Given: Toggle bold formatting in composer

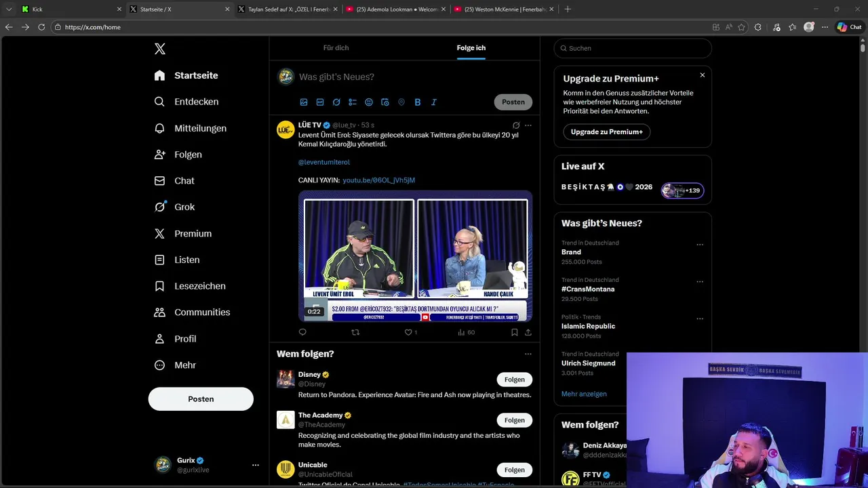Looking at the screenshot, I should click(418, 102).
